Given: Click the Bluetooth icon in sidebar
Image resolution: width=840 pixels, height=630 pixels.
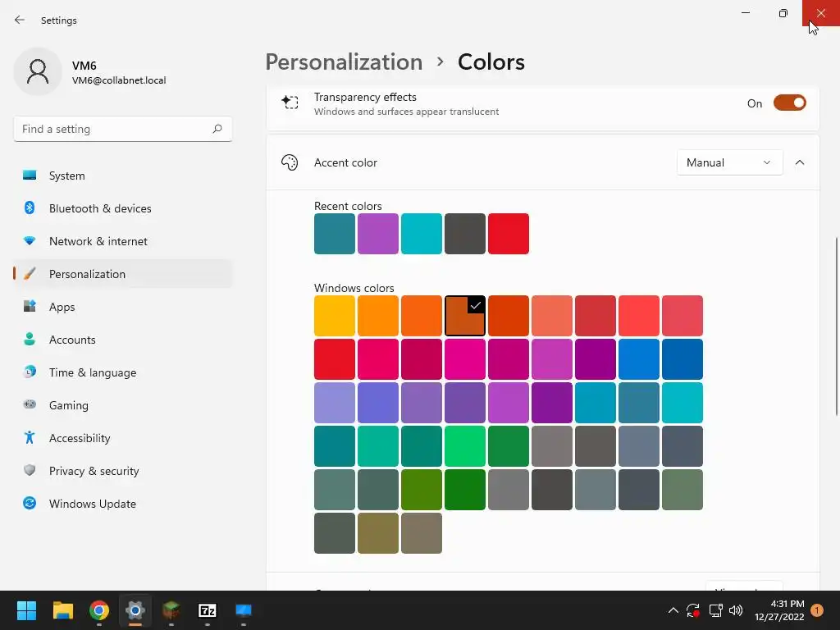Looking at the screenshot, I should (30, 208).
